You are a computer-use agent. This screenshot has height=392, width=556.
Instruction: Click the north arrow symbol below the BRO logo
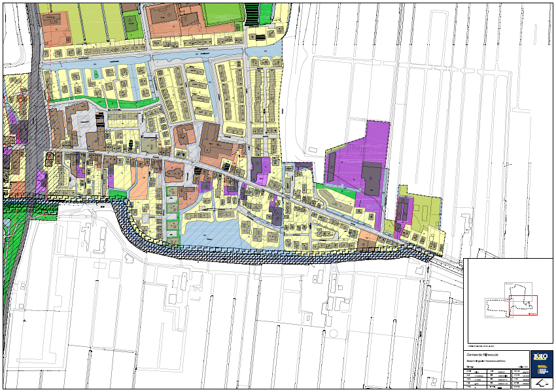click(540, 384)
